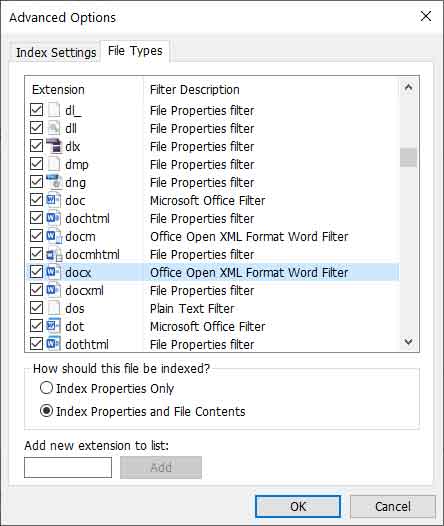444x526 pixels.
Task: Click the dll file type icon
Action: [x=54, y=128]
